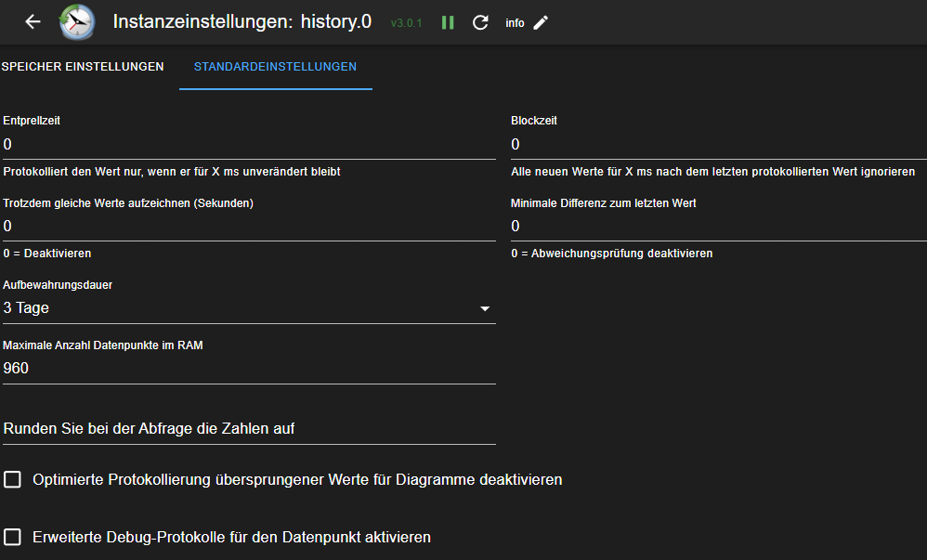This screenshot has height=560, width=927.
Task: Click the history adapter clock logo
Action: (x=77, y=22)
